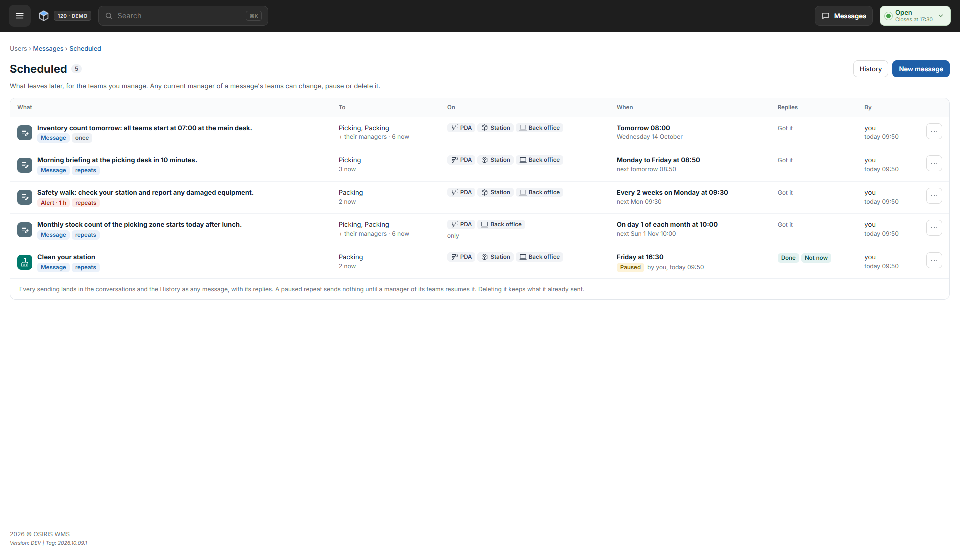Open actions menu for Clean your station row
Viewport: 960px width, 560px height.
(934, 260)
